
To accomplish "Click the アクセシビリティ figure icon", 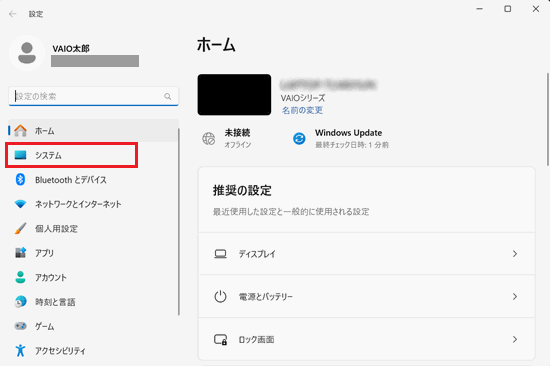I will click(x=20, y=351).
